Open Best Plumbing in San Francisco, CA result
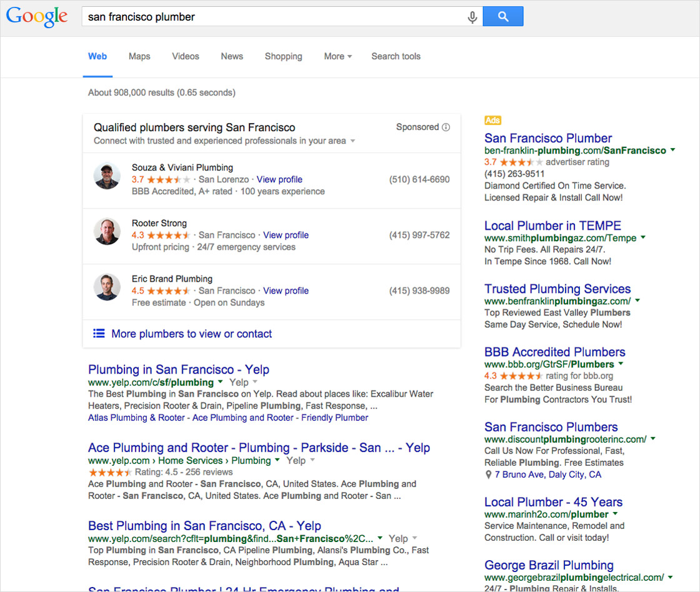Screen dimensions: 700x592 (204, 526)
